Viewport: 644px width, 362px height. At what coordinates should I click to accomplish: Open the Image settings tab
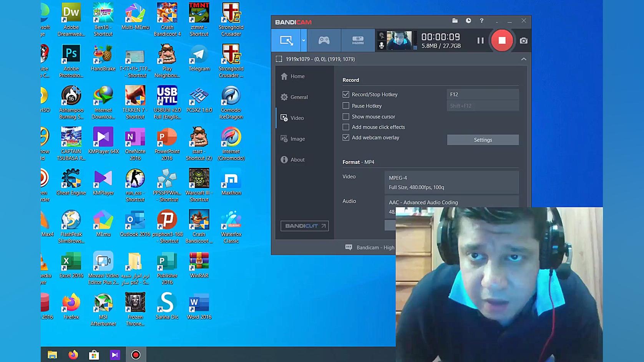(x=292, y=139)
